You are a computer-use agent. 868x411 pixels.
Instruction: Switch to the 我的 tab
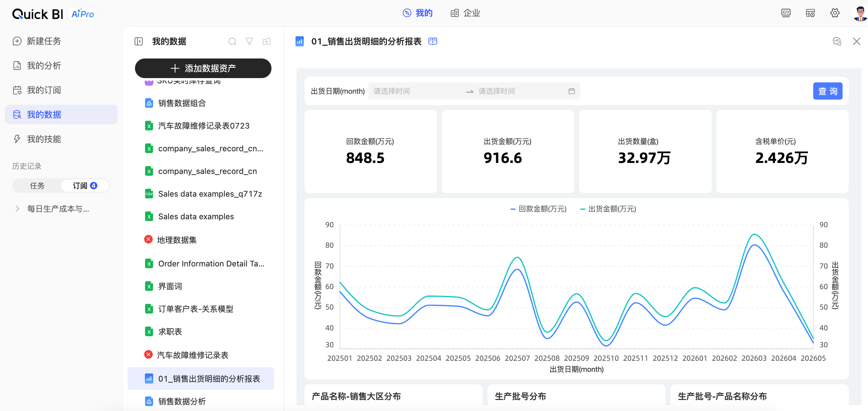(x=417, y=13)
